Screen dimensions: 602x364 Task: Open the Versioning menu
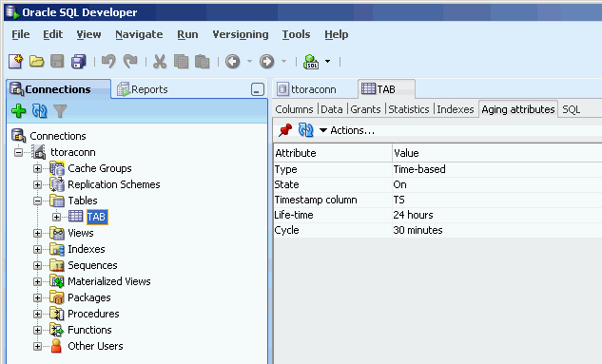[x=241, y=34]
